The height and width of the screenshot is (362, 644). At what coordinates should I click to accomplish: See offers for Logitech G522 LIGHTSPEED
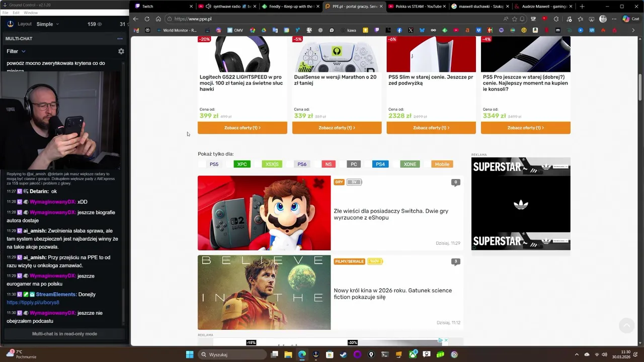(x=243, y=128)
